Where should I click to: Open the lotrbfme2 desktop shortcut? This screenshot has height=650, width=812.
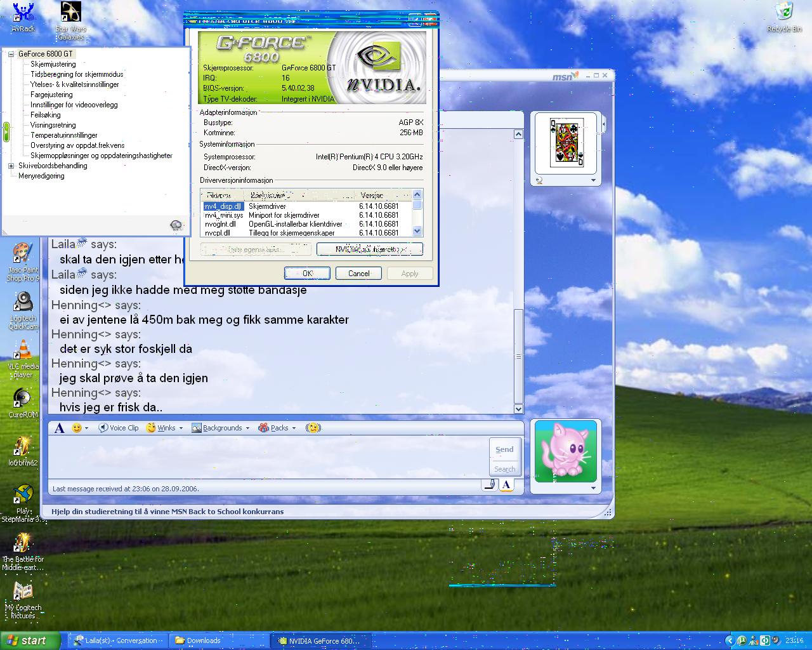click(23, 451)
